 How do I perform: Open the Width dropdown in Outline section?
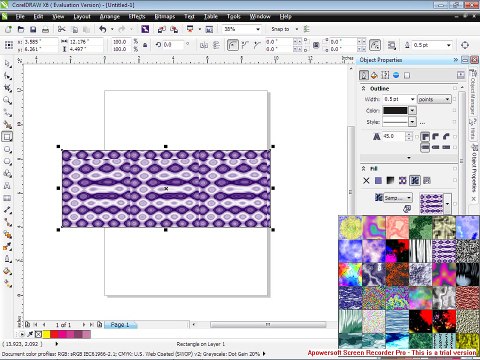[x=412, y=99]
